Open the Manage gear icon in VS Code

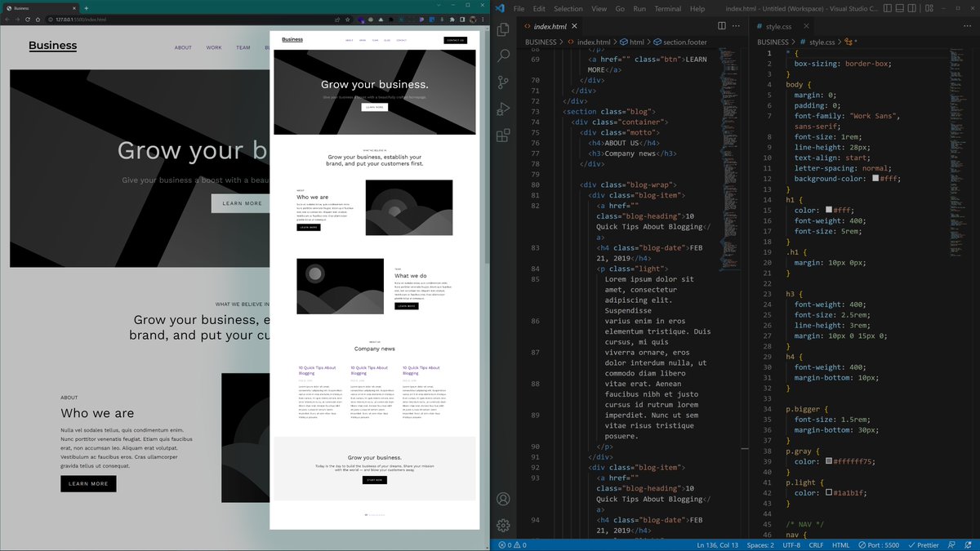[x=504, y=525]
